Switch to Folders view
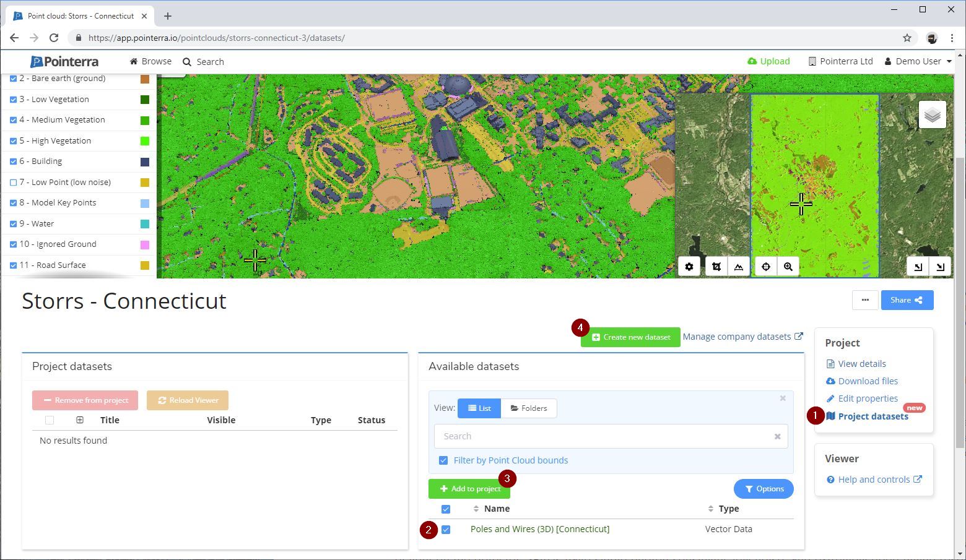The height and width of the screenshot is (560, 966). click(529, 408)
